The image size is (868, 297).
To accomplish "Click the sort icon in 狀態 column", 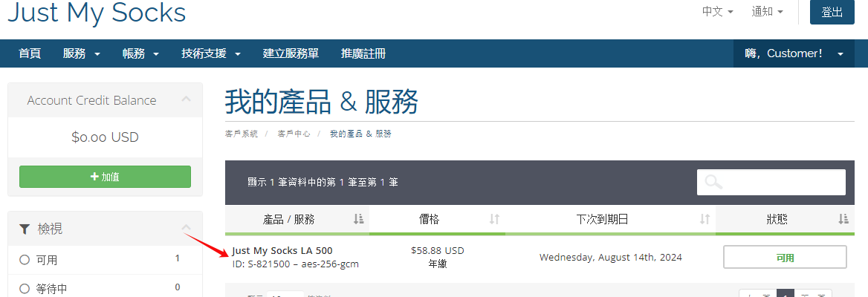I will point(843,219).
